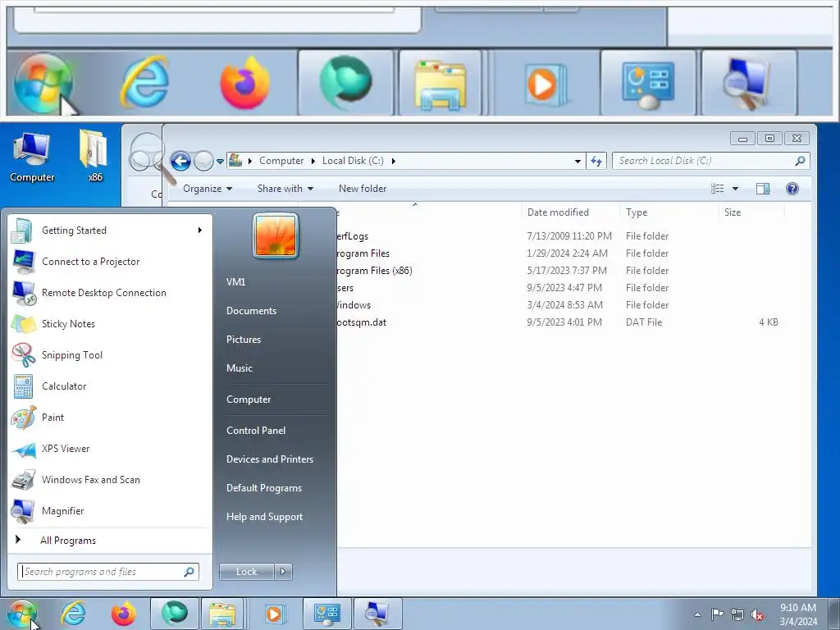
Task: Open the clock showing 9:10 AM
Action: 798,614
